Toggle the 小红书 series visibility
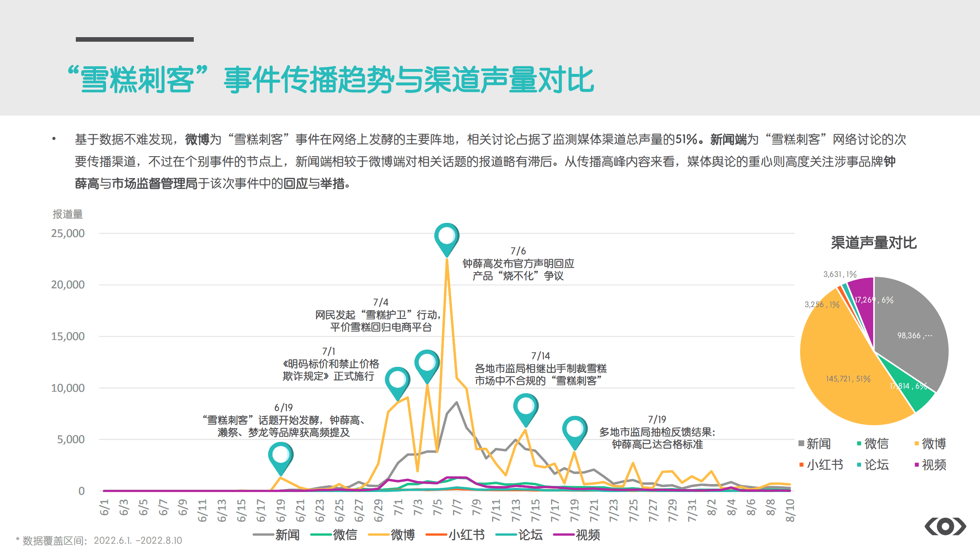This screenshot has height=551, width=980. pos(437,535)
